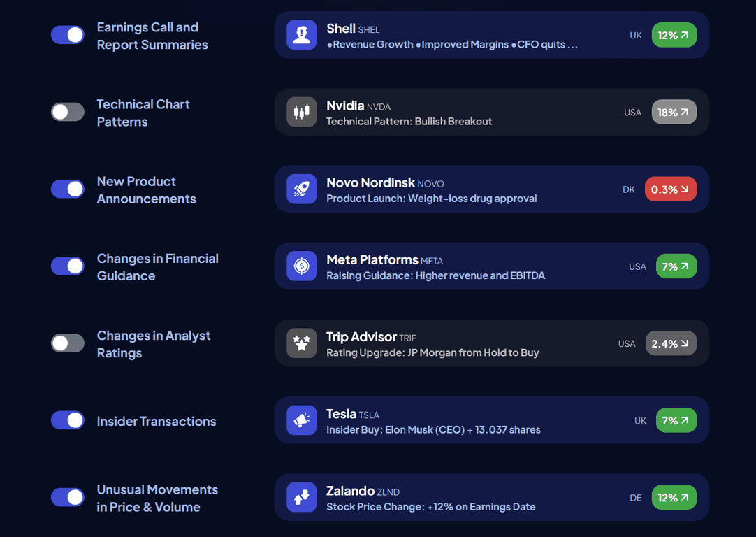The width and height of the screenshot is (756, 537).
Task: Switch off Unusual Movements in Price & Volume
Action: [67, 497]
